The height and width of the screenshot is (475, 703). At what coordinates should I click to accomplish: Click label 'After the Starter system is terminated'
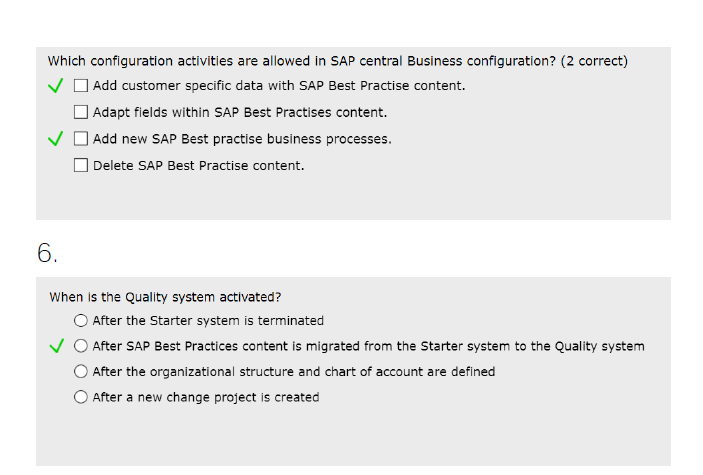[x=208, y=321]
